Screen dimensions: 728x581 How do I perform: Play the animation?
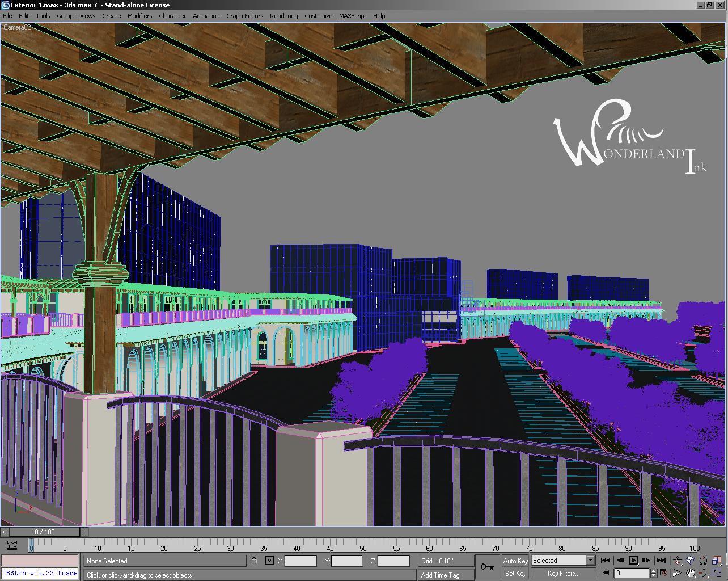point(633,560)
